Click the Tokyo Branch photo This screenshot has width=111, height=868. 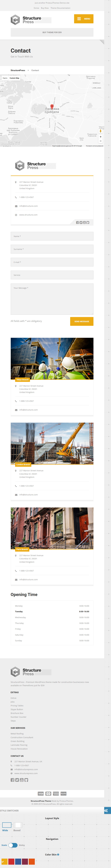click(x=52, y=359)
